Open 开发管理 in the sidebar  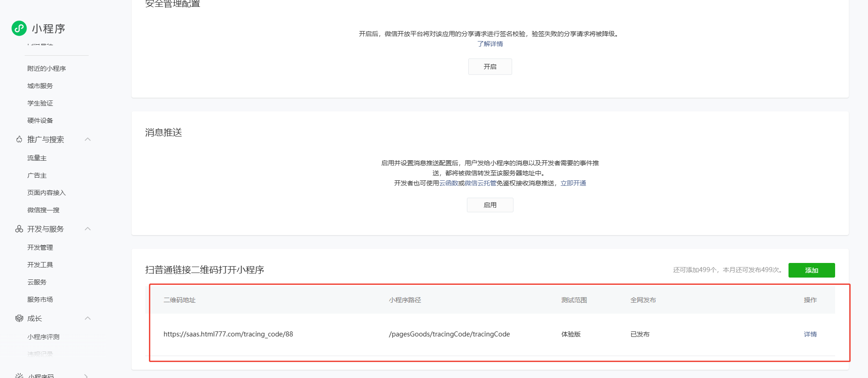(x=40, y=247)
